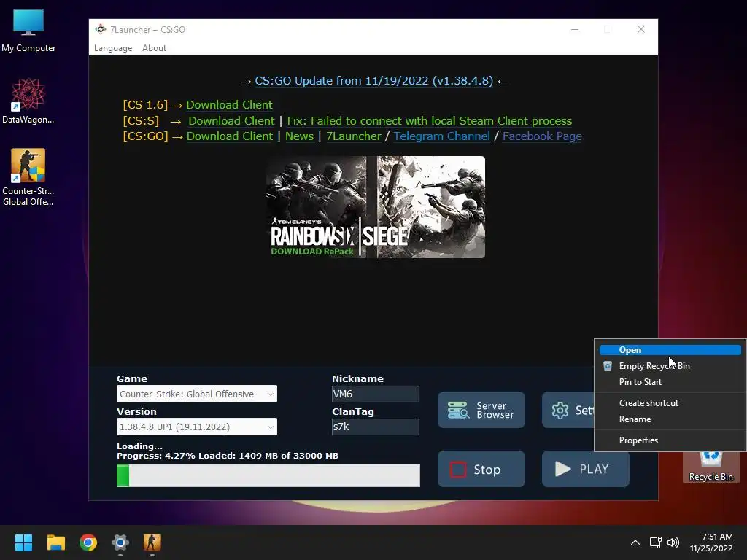This screenshot has height=560, width=747.
Task: Click the CS:S Download Client link
Action: (231, 121)
